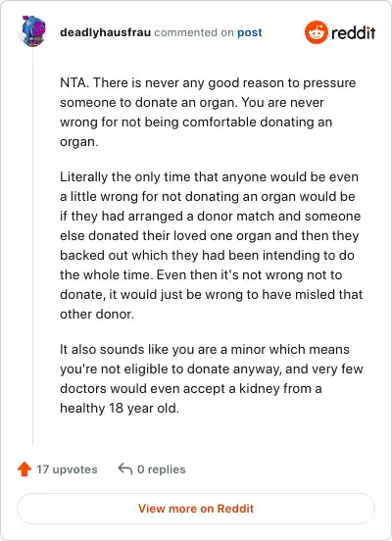Viewport: 392px width, 541px height.
Task: Click the reddit wordmark text
Action: 354,32
